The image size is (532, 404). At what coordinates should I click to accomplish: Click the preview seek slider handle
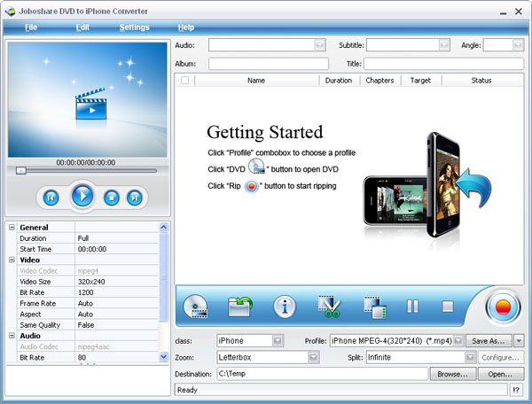point(21,171)
